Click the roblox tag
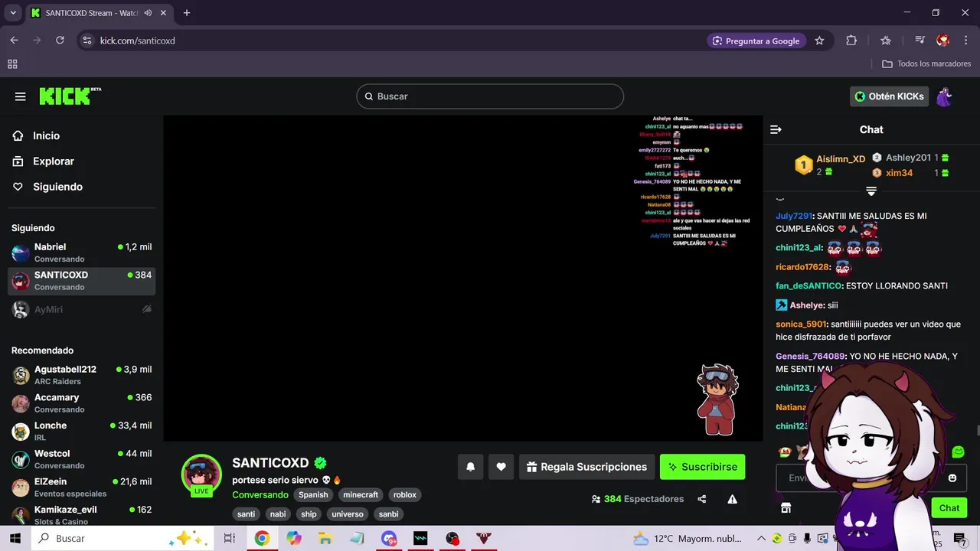Screen dimensions: 980x551 point(405,494)
